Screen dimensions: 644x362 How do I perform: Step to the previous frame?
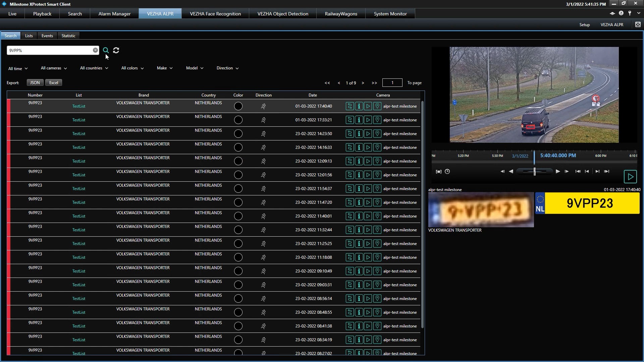[502, 172]
